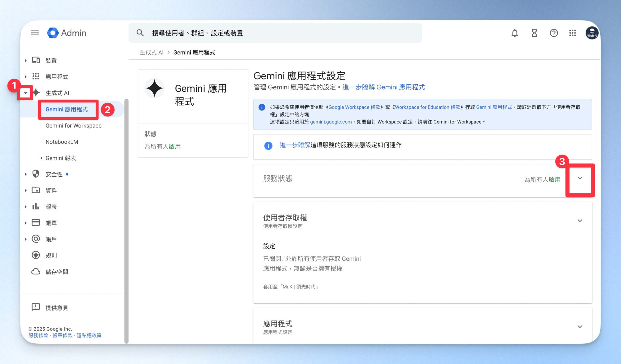Open Google Workspace 條款 link
This screenshot has height=364, width=621.
354,107
